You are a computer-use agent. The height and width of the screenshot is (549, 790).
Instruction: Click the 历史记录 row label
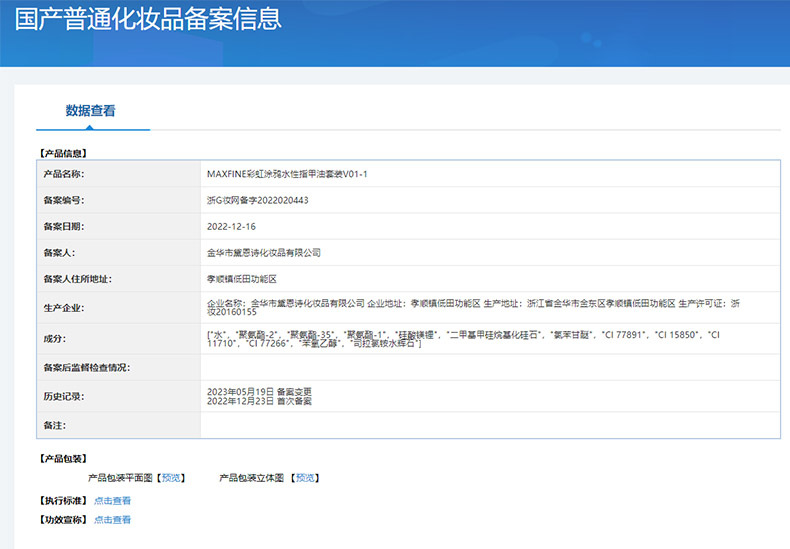(64, 397)
